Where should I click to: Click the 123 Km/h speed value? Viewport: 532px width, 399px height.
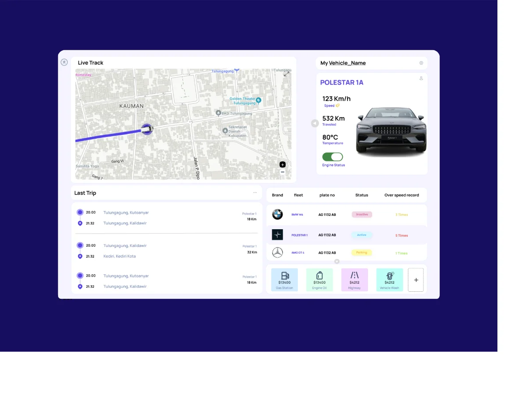point(336,99)
